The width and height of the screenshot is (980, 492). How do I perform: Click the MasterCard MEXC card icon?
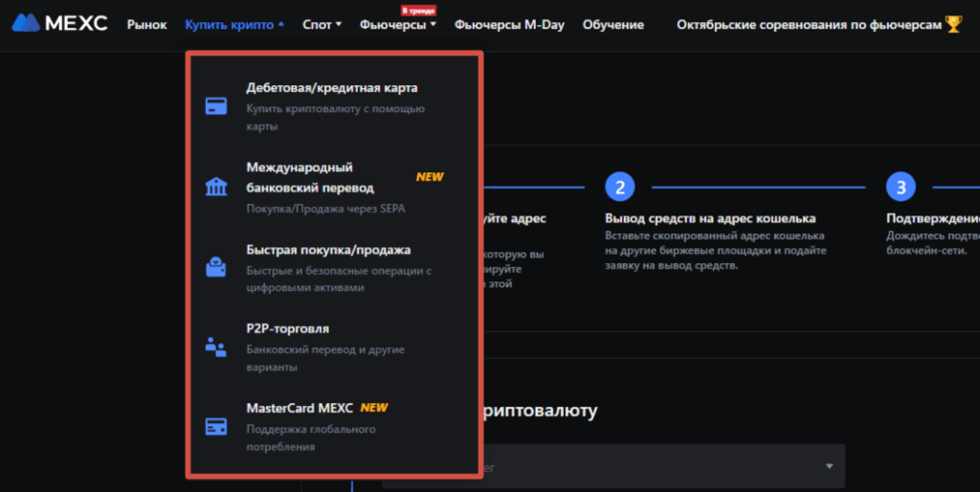pos(216,426)
